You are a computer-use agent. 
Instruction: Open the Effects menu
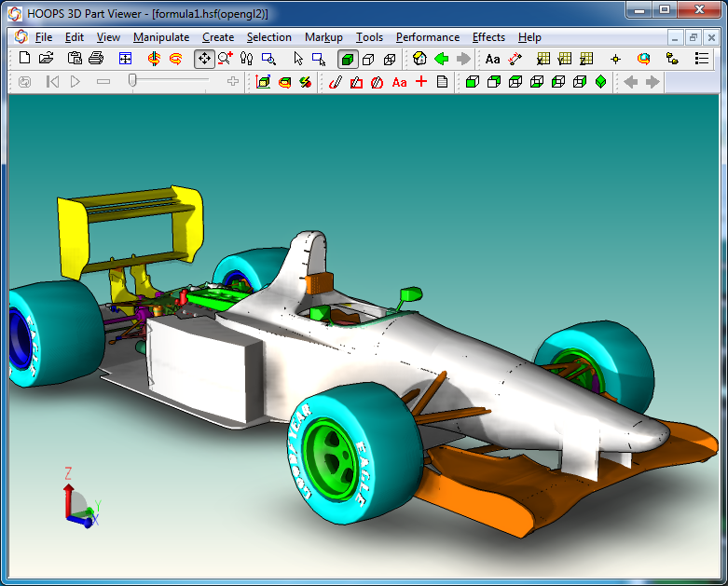[x=488, y=37]
